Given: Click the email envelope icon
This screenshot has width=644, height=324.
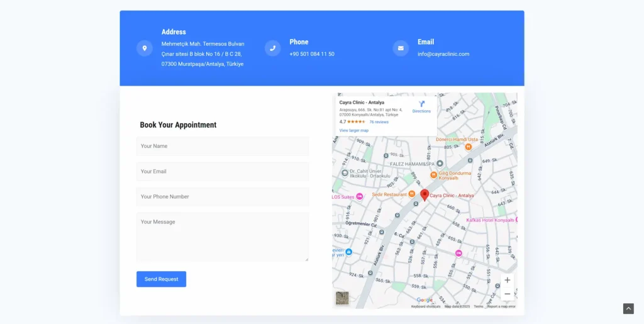Looking at the screenshot, I should 401,48.
